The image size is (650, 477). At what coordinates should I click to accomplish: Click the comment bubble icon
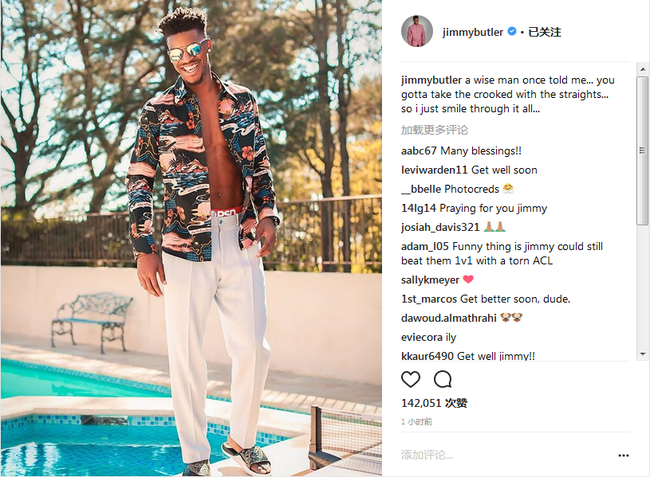pyautogui.click(x=442, y=379)
